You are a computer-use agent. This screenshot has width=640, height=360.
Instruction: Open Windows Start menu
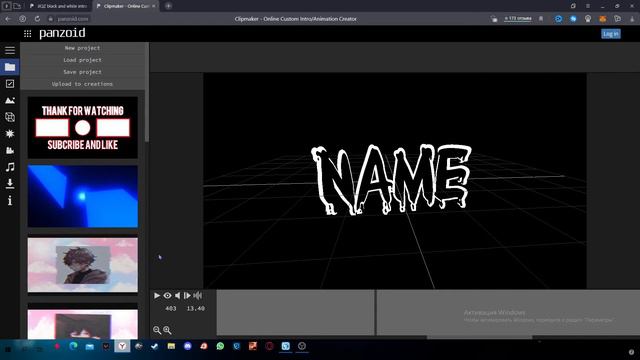click(8, 349)
